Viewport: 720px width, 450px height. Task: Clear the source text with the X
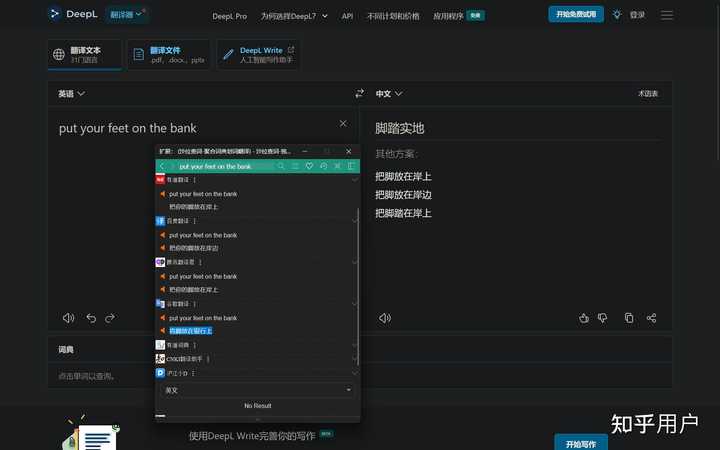(x=343, y=124)
